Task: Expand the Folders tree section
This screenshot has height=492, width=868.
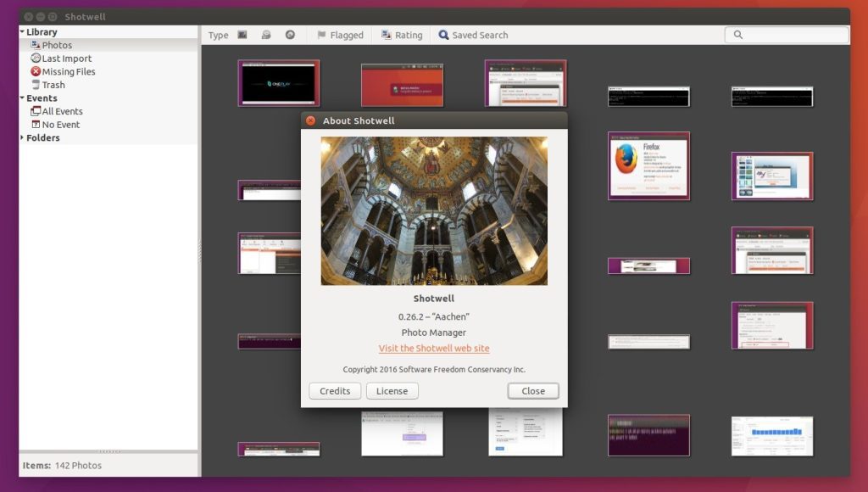Action: 22,137
